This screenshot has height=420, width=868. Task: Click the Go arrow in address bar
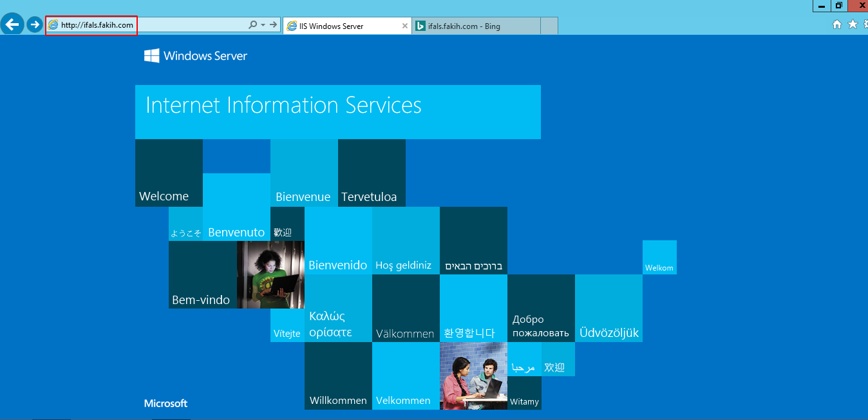click(274, 25)
